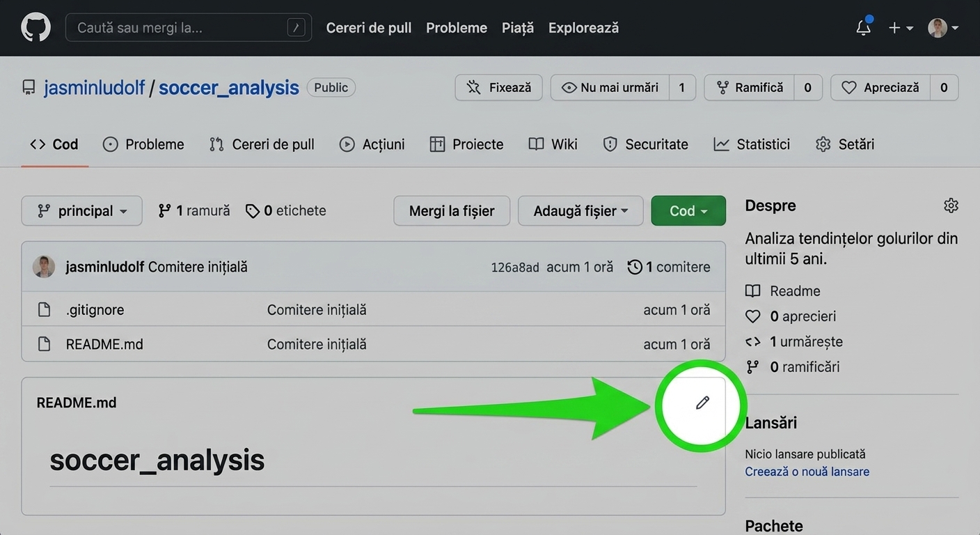The height and width of the screenshot is (535, 980).
Task: Open commit hash 126a8ad
Action: pyautogui.click(x=515, y=267)
